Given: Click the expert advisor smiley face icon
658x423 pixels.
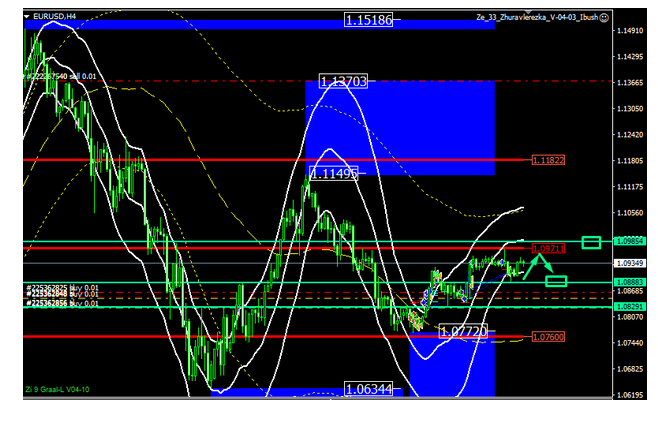Looking at the screenshot, I should coord(603,18).
